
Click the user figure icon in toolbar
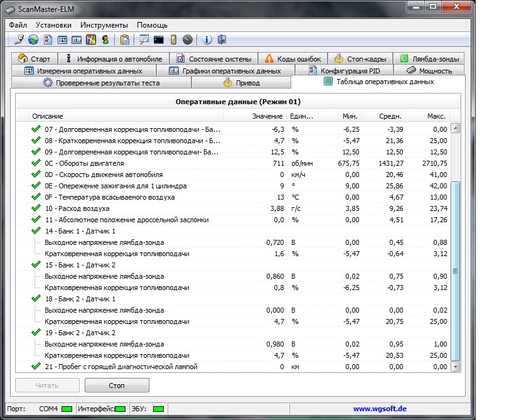point(105,40)
